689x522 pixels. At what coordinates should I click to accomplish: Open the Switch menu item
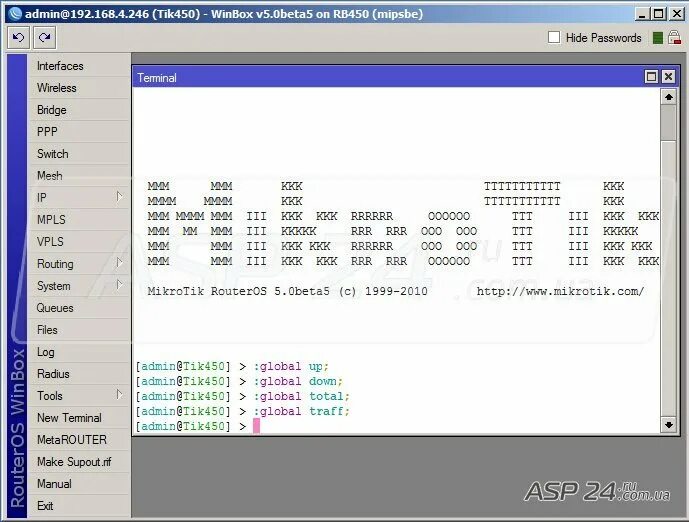click(x=79, y=154)
